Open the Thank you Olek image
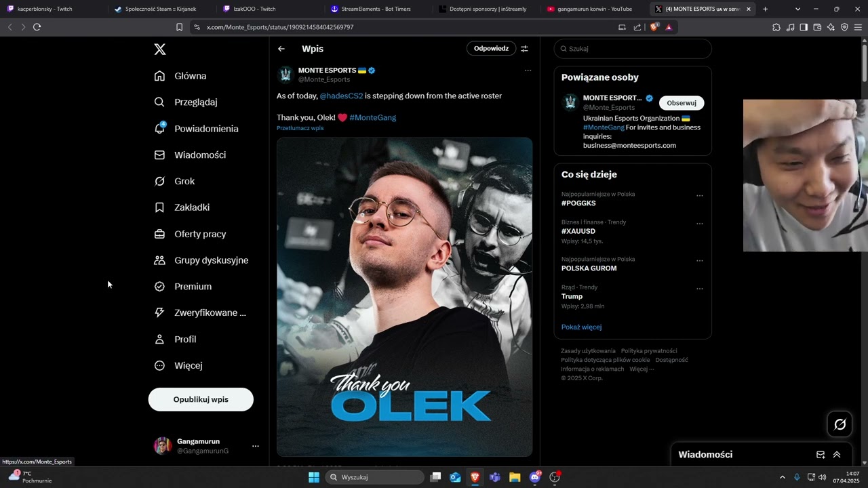The height and width of the screenshot is (488, 868). point(404,297)
